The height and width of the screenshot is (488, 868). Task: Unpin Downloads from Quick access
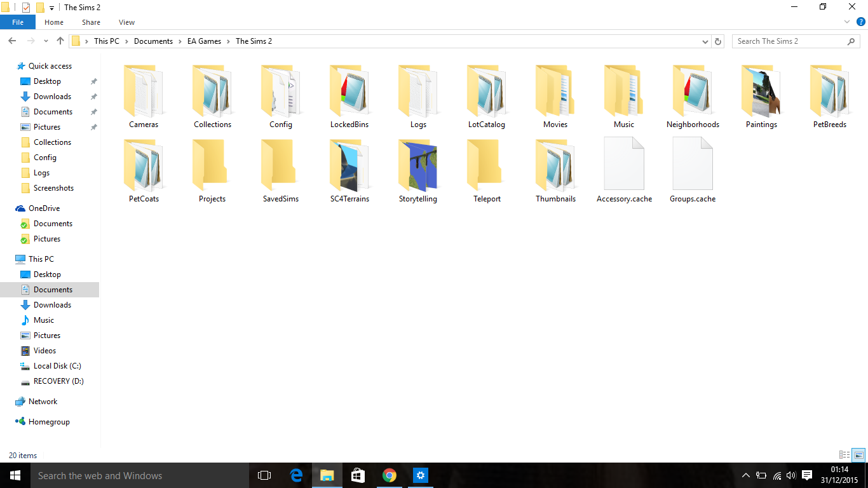click(93, 97)
